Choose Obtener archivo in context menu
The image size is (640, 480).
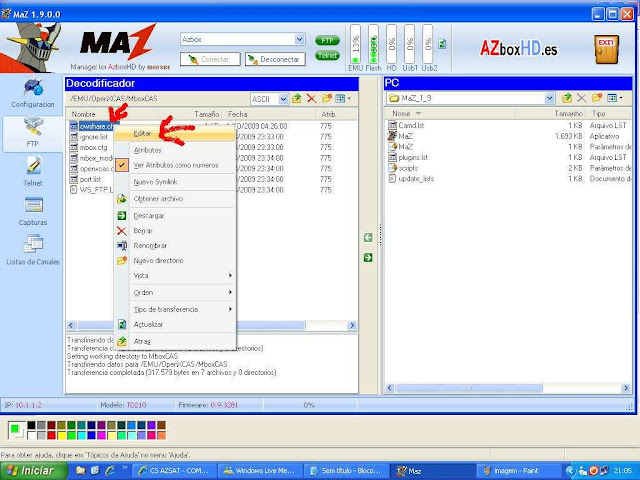pyautogui.click(x=175, y=199)
